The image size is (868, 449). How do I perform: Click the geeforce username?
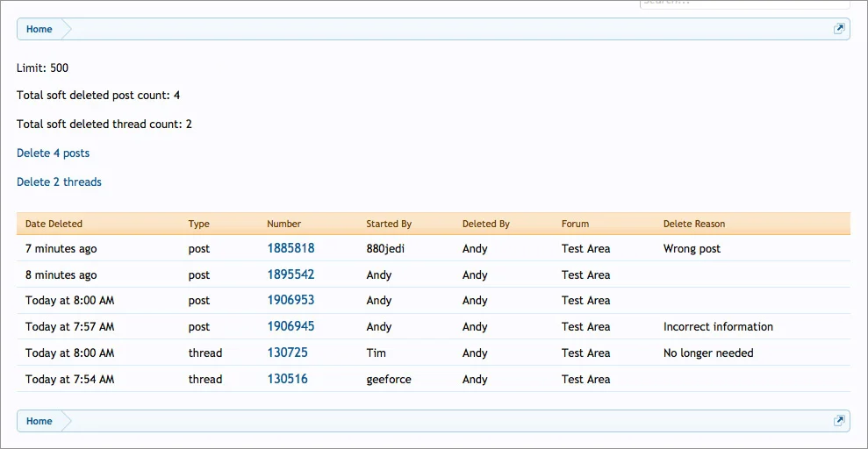tap(389, 380)
